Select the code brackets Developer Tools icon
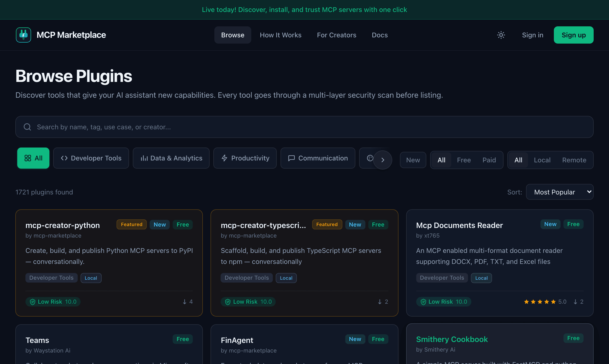Image resolution: width=609 pixels, height=364 pixels. click(64, 158)
